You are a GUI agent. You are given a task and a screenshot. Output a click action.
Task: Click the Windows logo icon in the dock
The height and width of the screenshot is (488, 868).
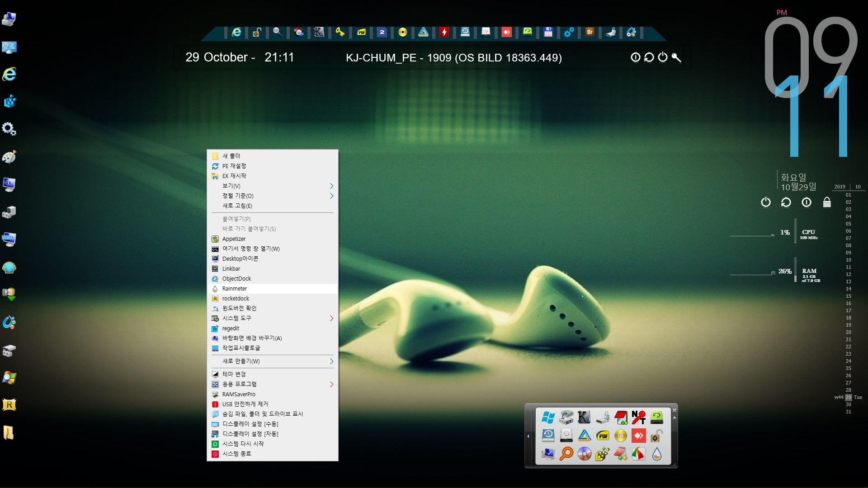pyautogui.click(x=548, y=418)
